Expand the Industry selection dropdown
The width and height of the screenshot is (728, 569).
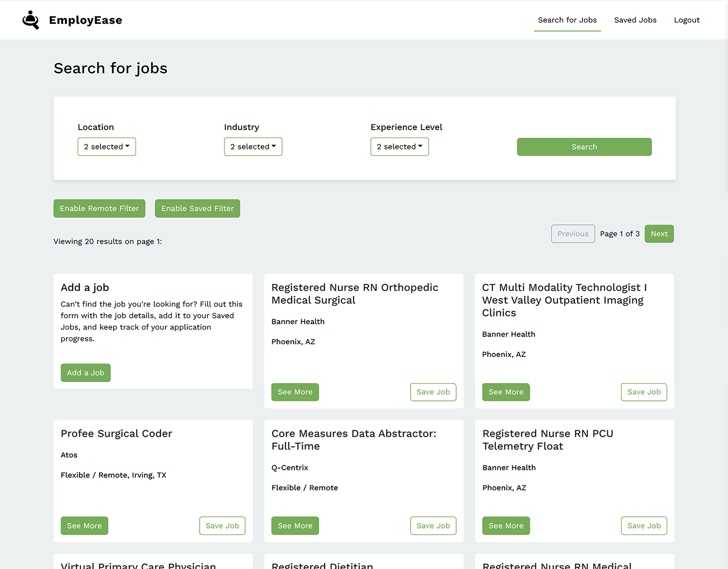coord(253,147)
